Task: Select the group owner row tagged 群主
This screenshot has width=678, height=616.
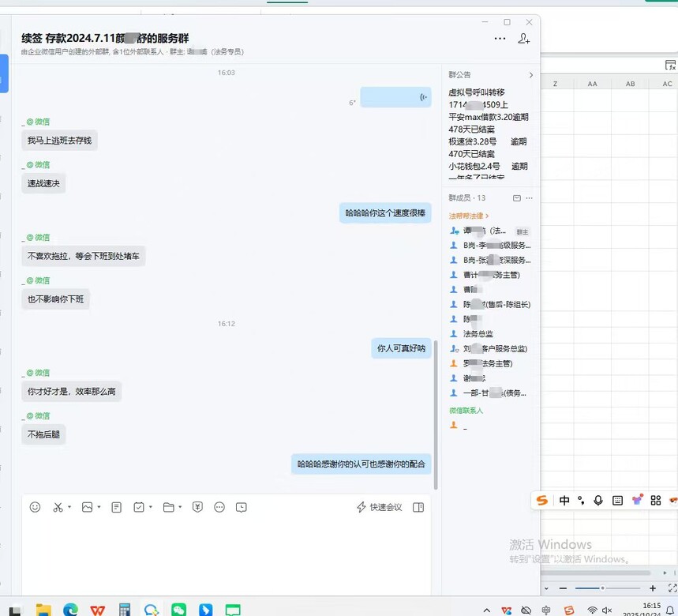Action: pyautogui.click(x=490, y=231)
